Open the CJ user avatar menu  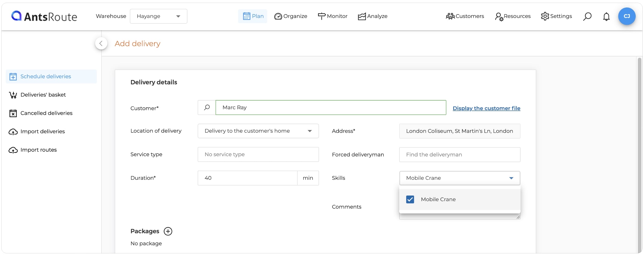(x=627, y=16)
